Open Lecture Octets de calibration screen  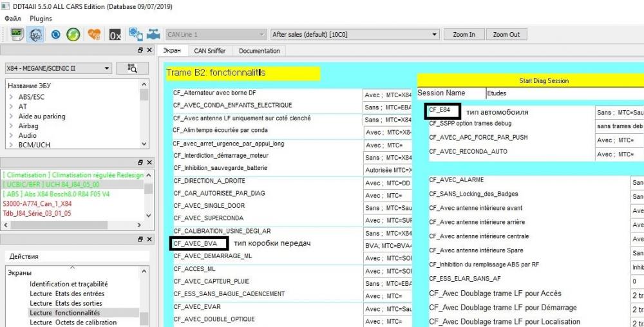[x=73, y=322]
